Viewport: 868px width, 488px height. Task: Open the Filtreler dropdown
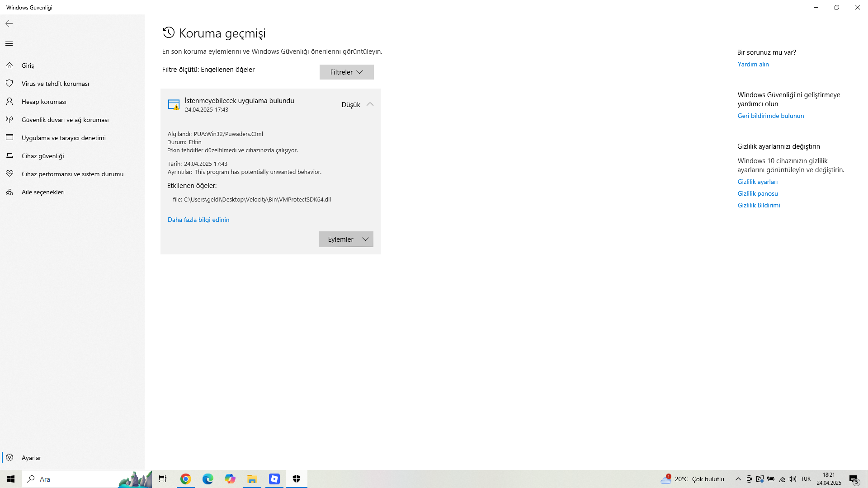(346, 72)
